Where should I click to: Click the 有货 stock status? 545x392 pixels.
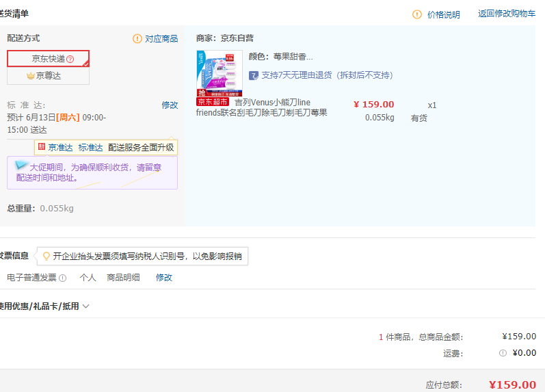tap(418, 118)
